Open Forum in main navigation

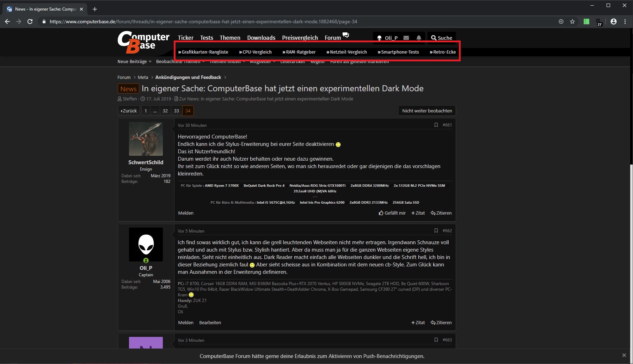[x=333, y=38]
